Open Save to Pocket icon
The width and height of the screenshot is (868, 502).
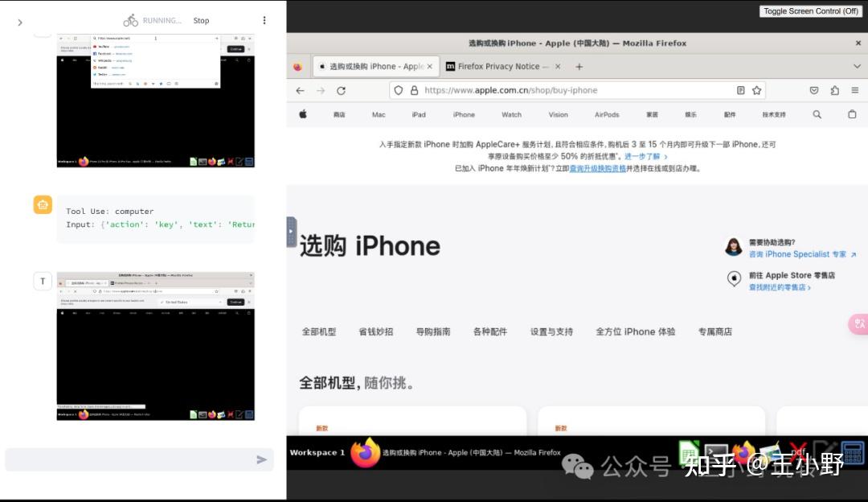click(813, 90)
